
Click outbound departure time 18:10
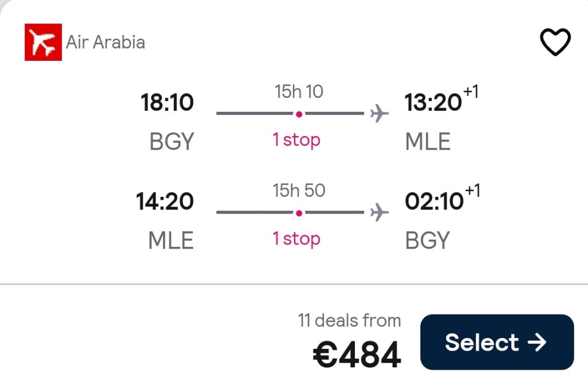click(x=167, y=102)
